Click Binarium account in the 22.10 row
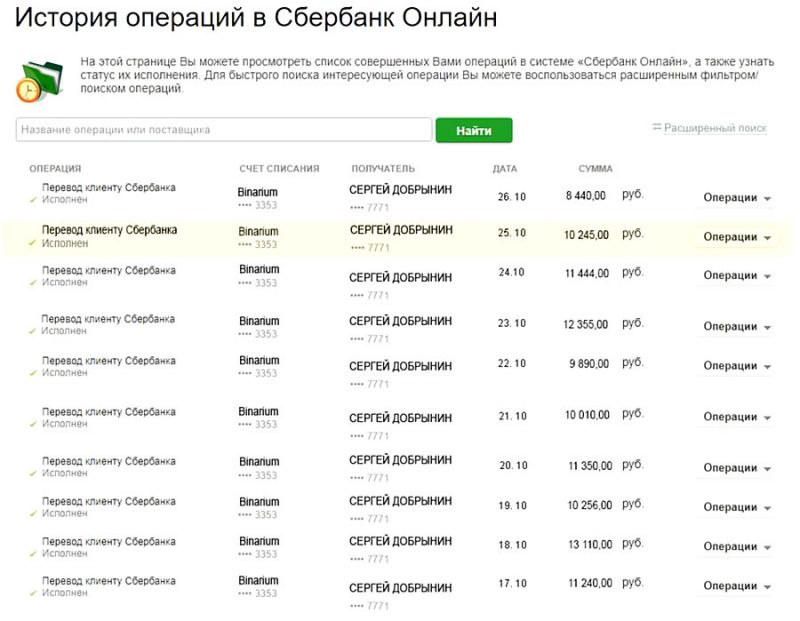 pos(259,360)
